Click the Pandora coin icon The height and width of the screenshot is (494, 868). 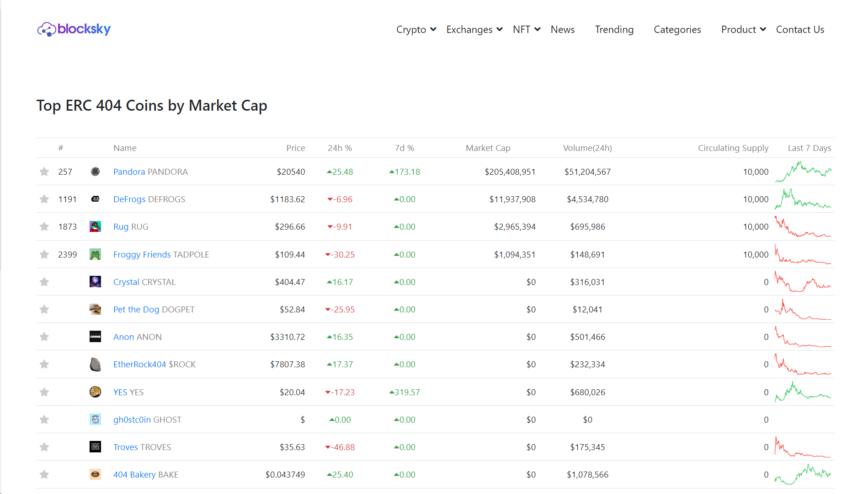coord(95,172)
